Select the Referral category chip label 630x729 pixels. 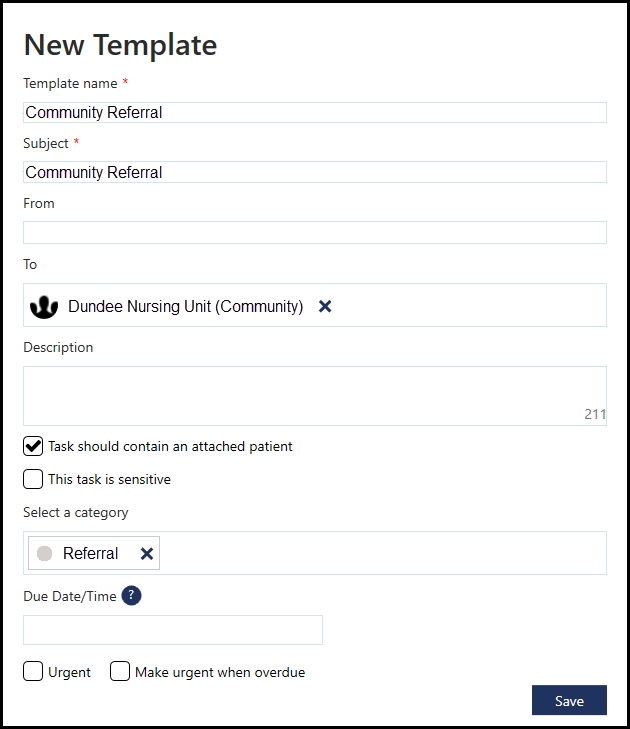90,554
